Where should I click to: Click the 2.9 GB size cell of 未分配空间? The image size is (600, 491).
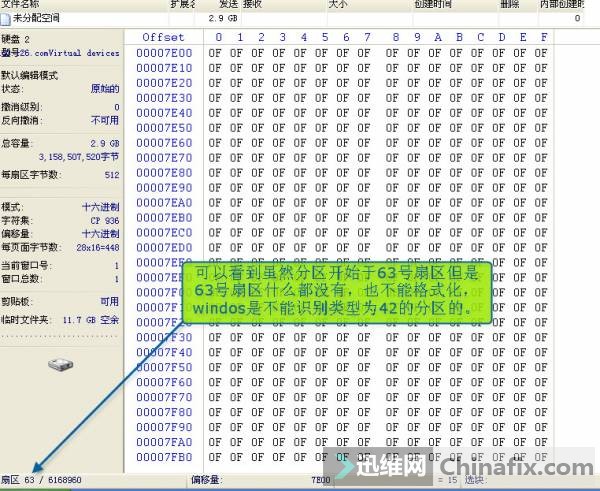pyautogui.click(x=223, y=18)
